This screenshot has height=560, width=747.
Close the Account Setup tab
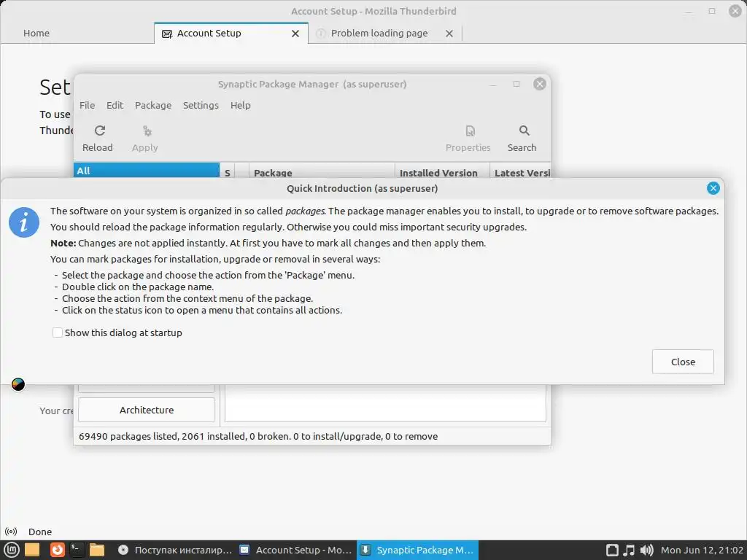[295, 34]
